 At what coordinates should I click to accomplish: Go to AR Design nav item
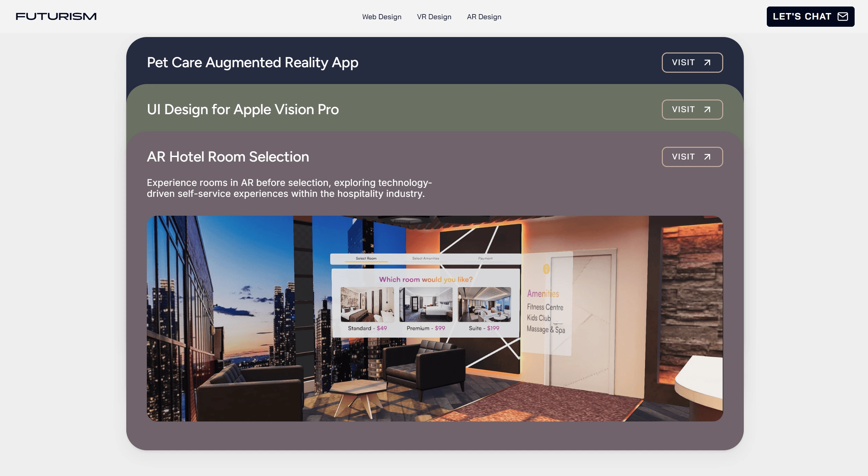pyautogui.click(x=484, y=17)
